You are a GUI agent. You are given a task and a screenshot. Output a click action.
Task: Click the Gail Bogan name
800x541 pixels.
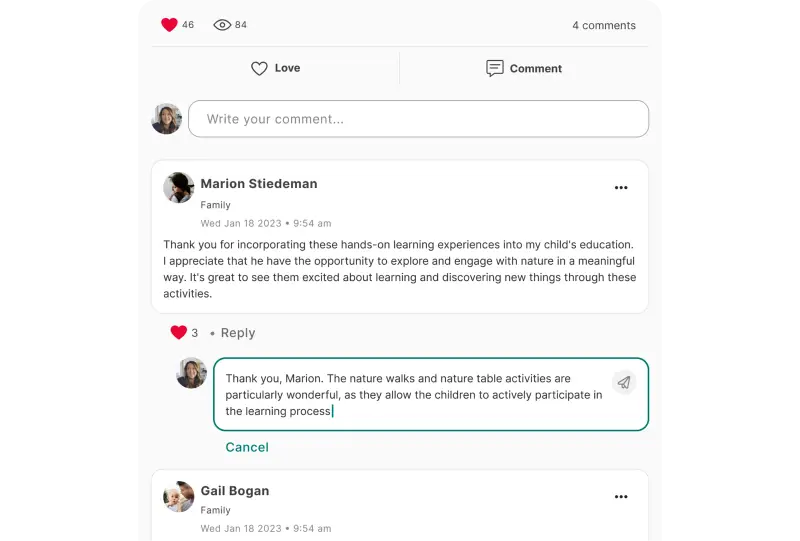point(235,490)
